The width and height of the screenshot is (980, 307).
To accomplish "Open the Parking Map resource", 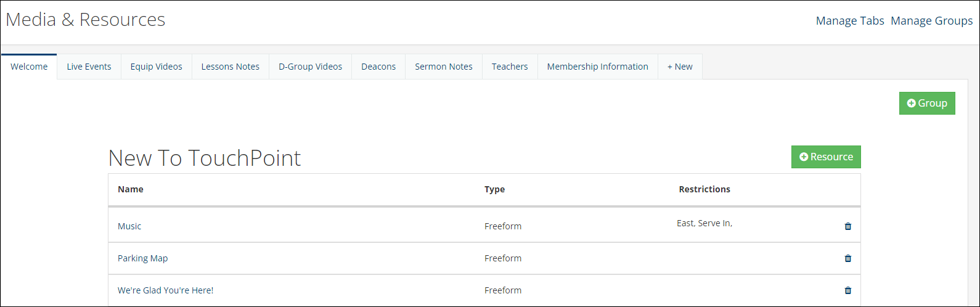I will click(x=142, y=258).
